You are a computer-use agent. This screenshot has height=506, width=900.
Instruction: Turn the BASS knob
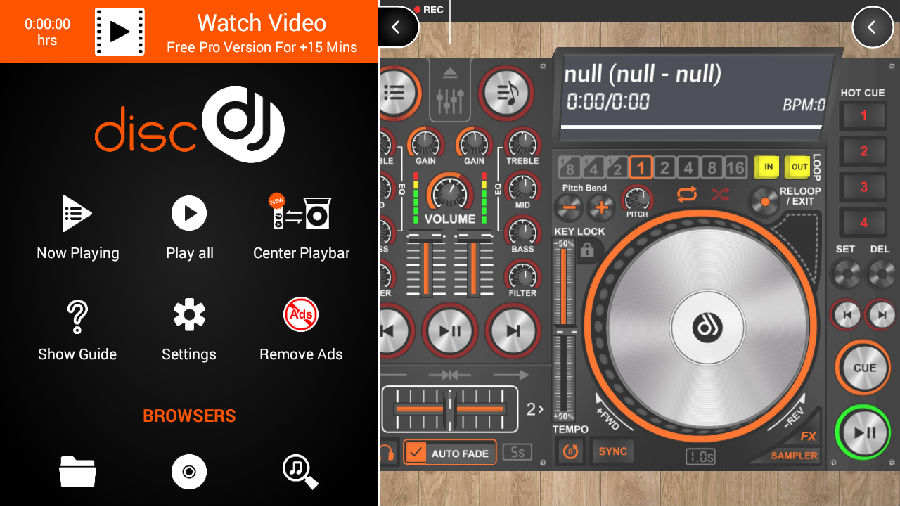522,232
